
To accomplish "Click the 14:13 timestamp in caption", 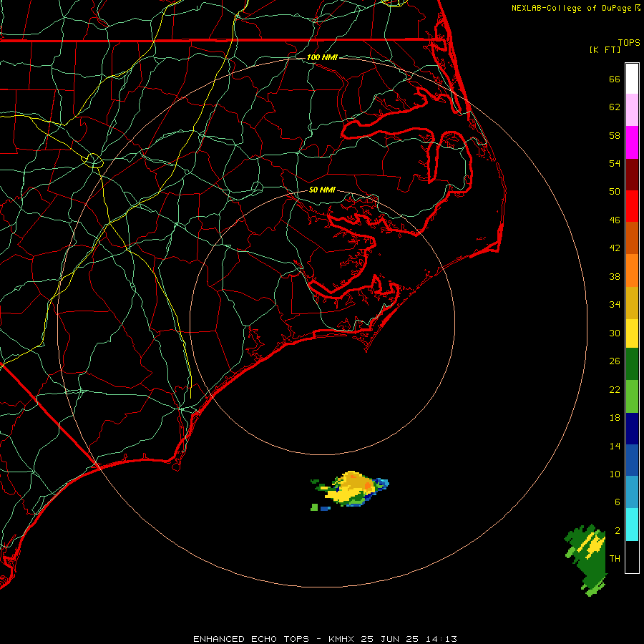I will [x=441, y=639].
